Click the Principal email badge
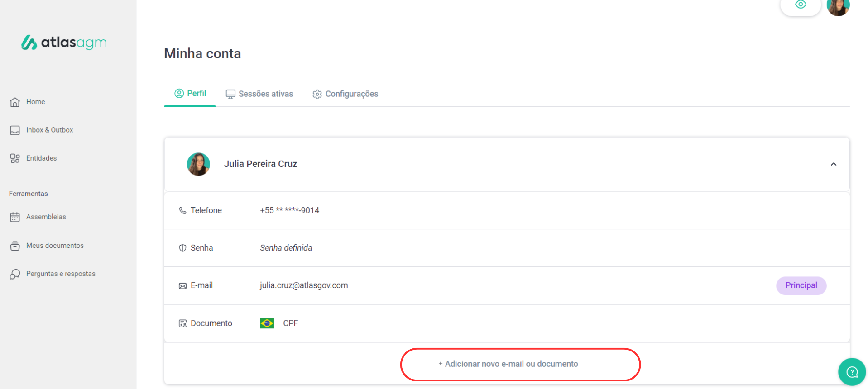This screenshot has height=389, width=868. (x=801, y=285)
